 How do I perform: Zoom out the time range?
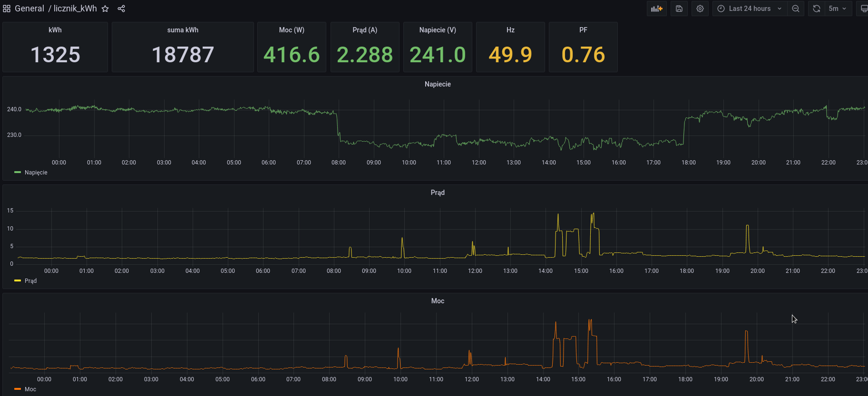click(x=795, y=9)
